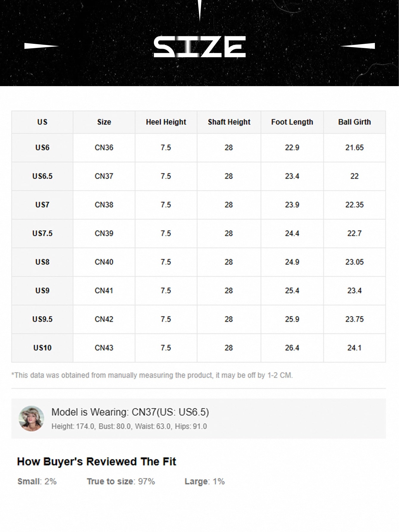Select the Shaft Height column header

point(229,122)
